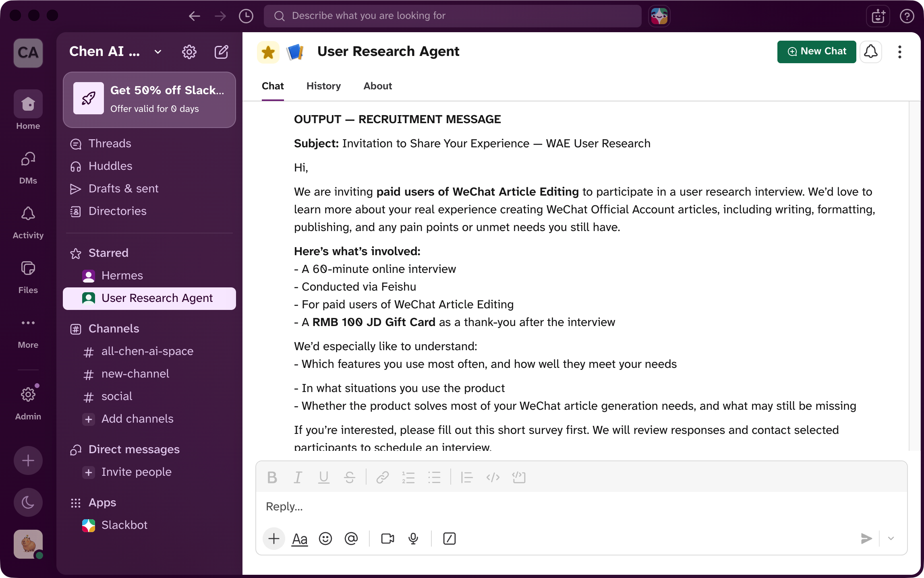Toggle inline code formatting

tap(493, 478)
